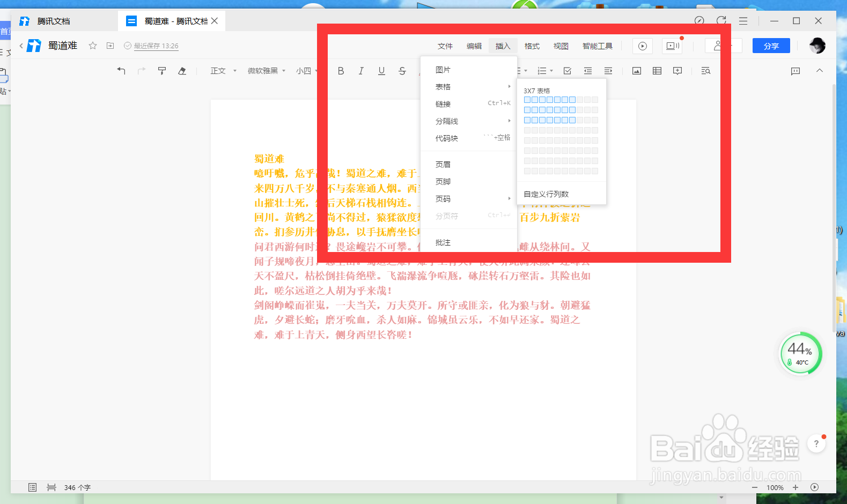This screenshot has width=847, height=504.
Task: Add comment using toolbar plus-bubble icon
Action: [x=677, y=71]
